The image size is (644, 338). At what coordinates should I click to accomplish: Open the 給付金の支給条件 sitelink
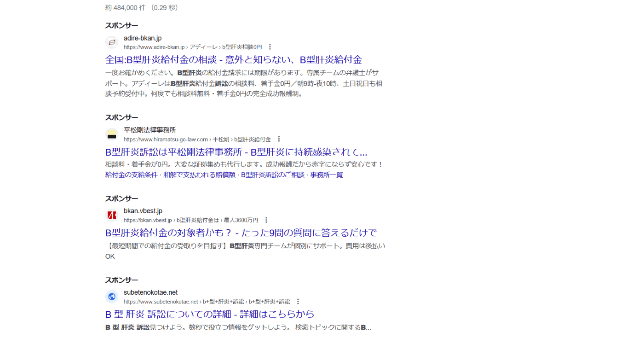[x=132, y=175]
